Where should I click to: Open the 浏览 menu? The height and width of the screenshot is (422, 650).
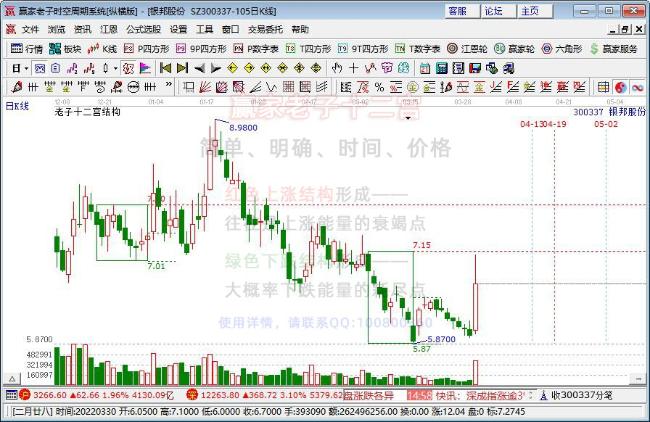(x=56, y=29)
